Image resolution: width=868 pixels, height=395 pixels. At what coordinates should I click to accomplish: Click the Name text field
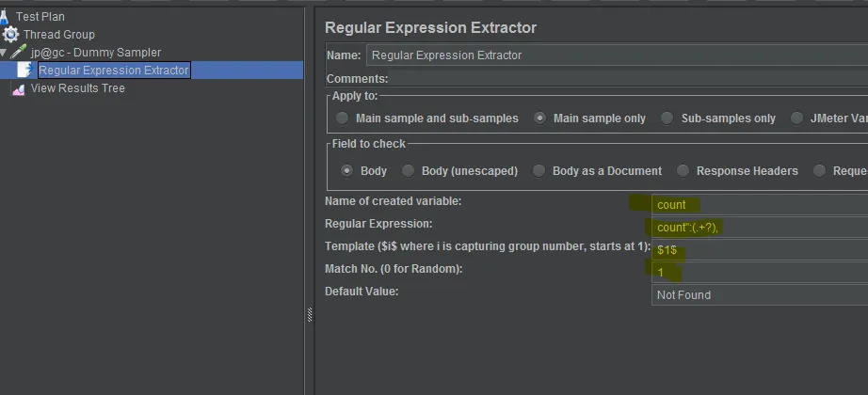(616, 55)
